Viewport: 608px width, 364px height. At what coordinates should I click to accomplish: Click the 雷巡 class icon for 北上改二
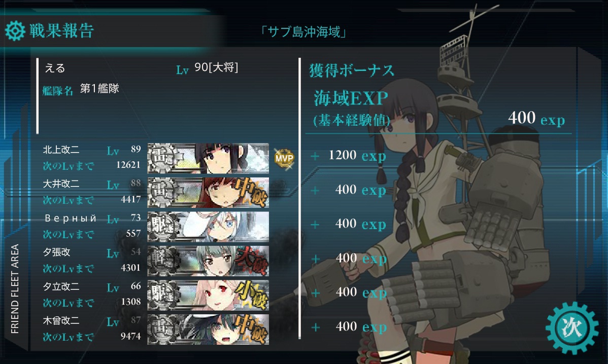click(x=163, y=158)
